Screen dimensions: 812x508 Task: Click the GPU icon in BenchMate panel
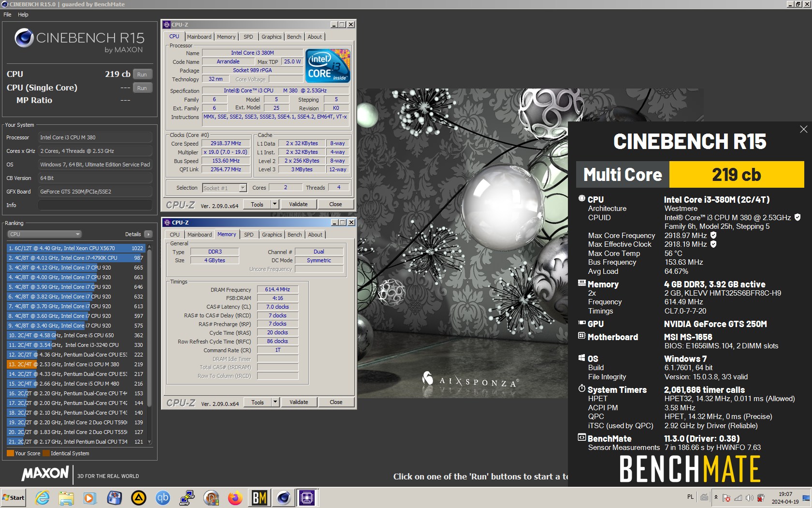click(582, 323)
